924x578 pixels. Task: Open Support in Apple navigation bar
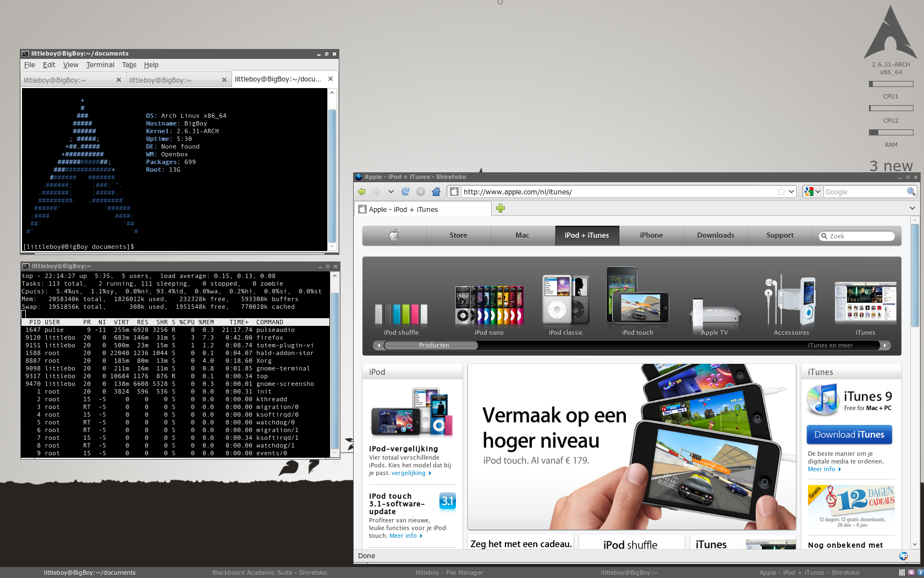click(x=780, y=236)
